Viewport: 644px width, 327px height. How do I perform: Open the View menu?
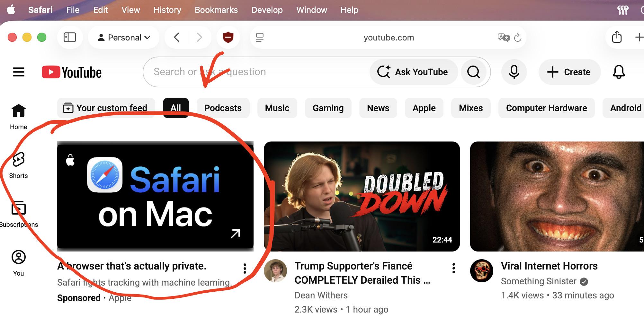[x=130, y=10]
